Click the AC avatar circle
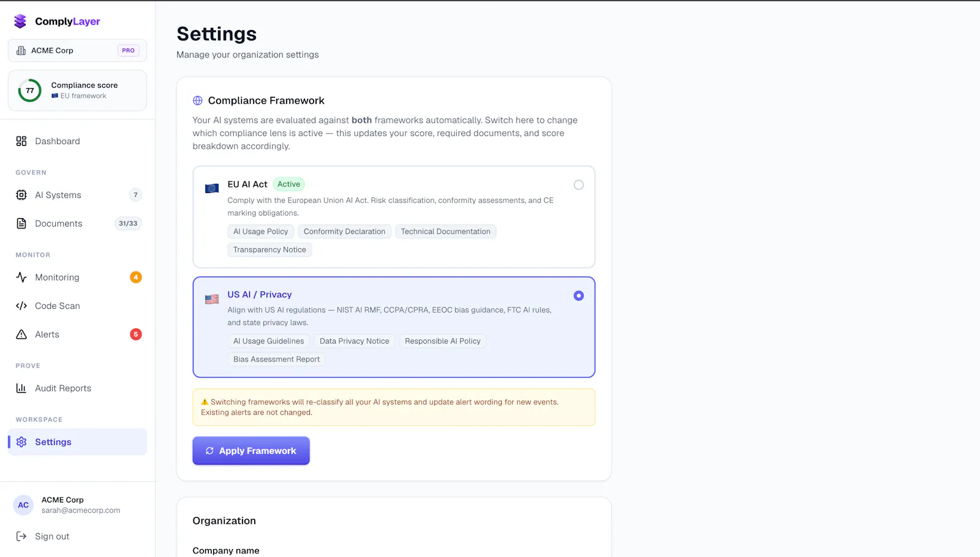Screen dimensions: 980x557 (x=23, y=505)
